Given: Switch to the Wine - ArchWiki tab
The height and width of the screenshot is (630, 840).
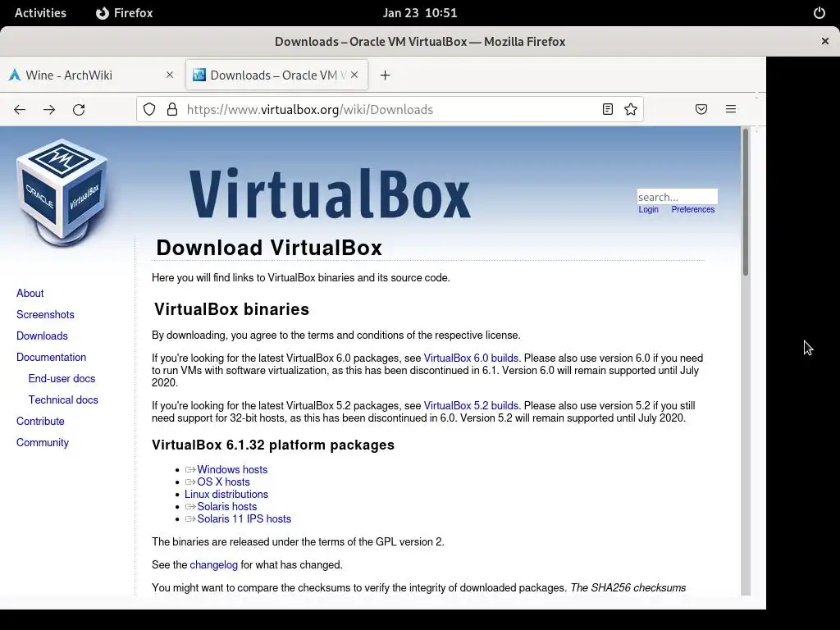Looking at the screenshot, I should click(91, 75).
